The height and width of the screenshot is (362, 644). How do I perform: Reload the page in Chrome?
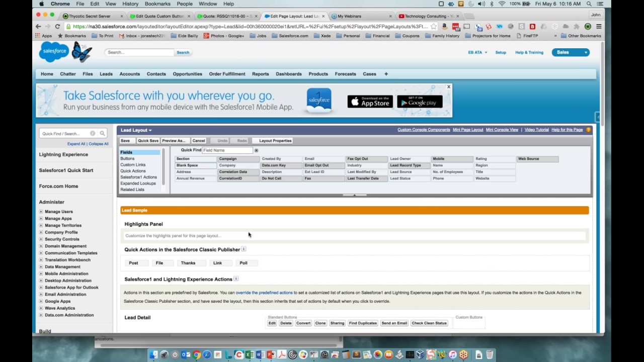[x=57, y=26]
